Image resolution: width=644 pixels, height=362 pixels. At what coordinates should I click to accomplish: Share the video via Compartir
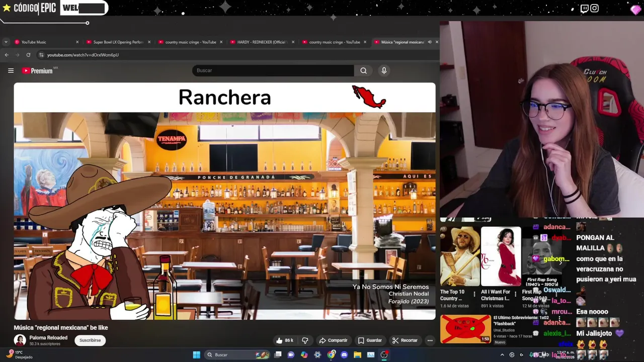333,340
